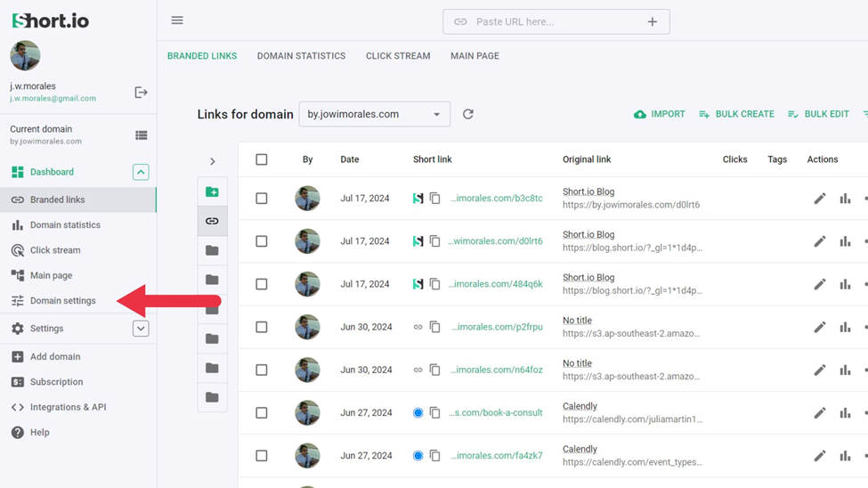This screenshot has height=488, width=868.
Task: Open the bottom-most gray folder in strip
Action: click(212, 397)
